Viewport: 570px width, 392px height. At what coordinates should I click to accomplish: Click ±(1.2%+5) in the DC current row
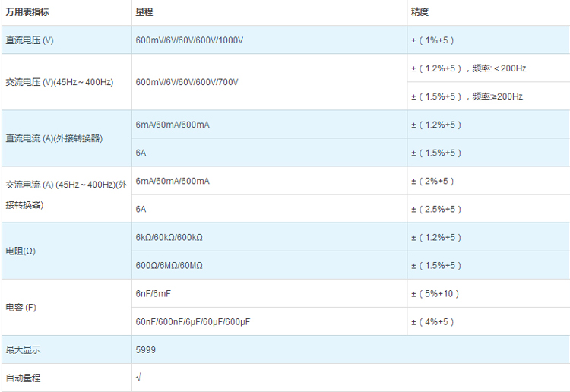coord(436,125)
